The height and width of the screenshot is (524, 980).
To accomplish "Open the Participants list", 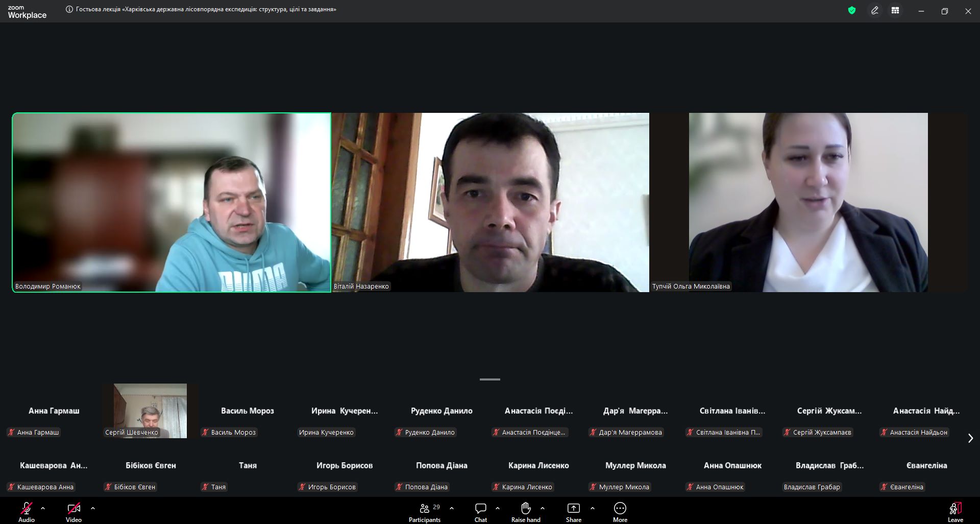I will tap(424, 512).
